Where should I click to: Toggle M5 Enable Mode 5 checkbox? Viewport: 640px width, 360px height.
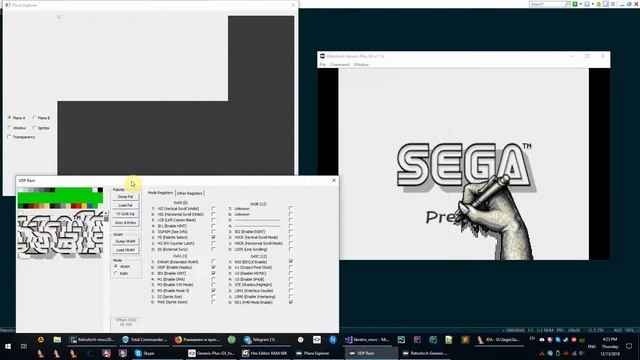[x=213, y=291]
